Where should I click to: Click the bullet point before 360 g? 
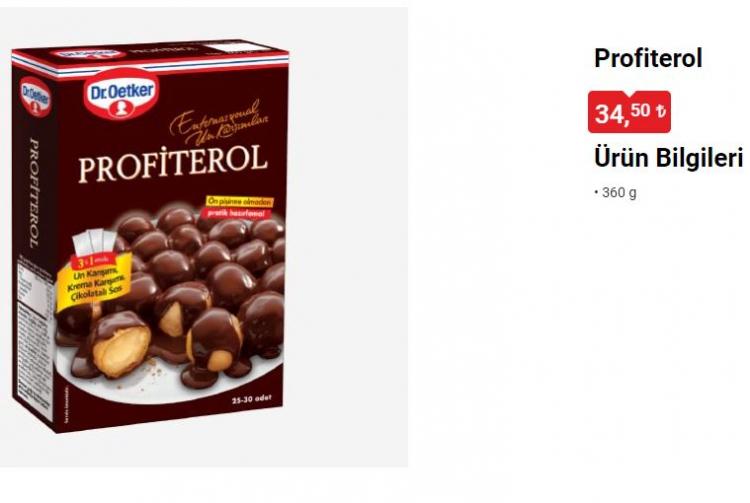pyautogui.click(x=596, y=192)
